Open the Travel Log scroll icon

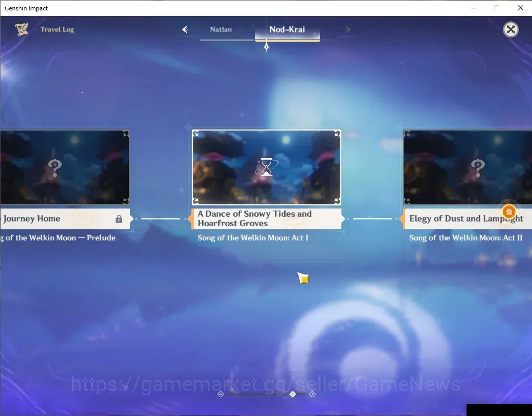click(22, 29)
